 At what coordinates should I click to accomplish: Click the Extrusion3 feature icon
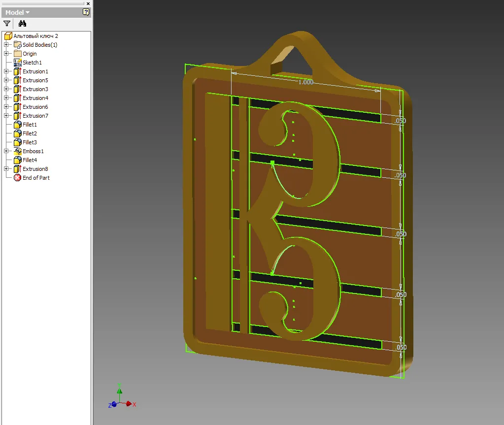point(18,89)
